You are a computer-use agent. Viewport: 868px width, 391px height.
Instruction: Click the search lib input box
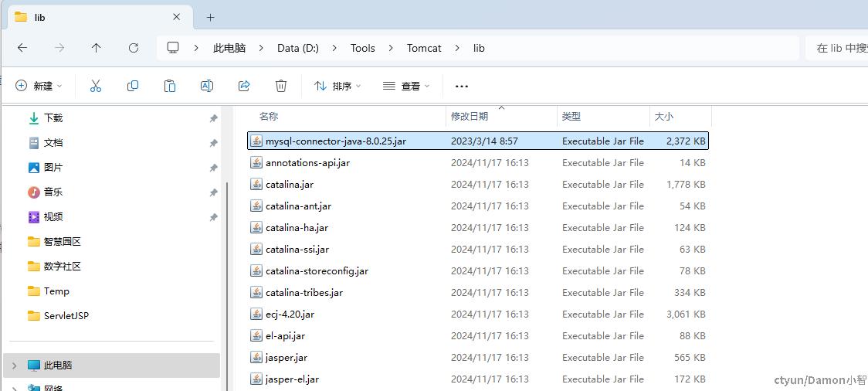coord(836,48)
